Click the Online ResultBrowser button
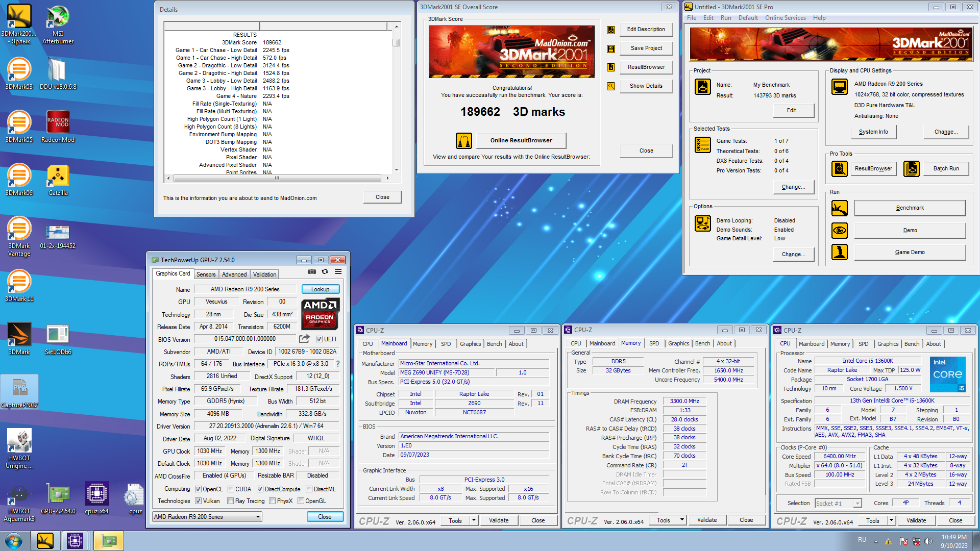 (521, 140)
